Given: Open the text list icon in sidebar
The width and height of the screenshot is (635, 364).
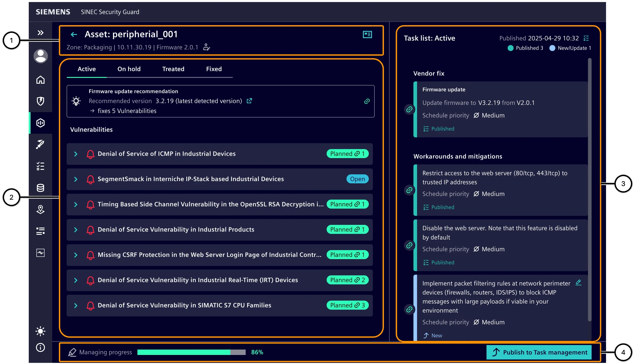Looking at the screenshot, I should pos(41,231).
